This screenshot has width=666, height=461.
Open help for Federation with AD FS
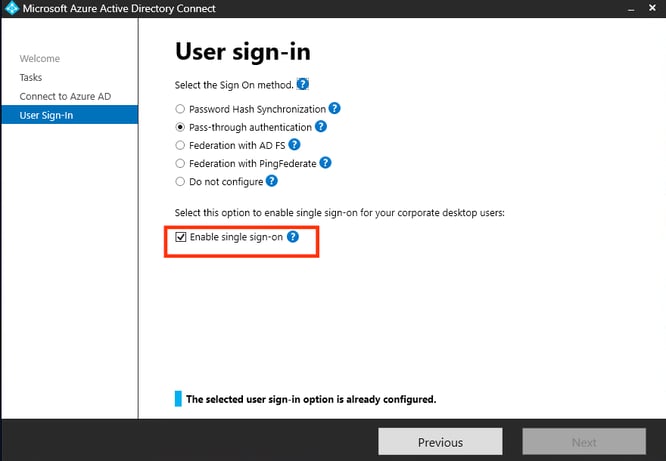(x=295, y=145)
